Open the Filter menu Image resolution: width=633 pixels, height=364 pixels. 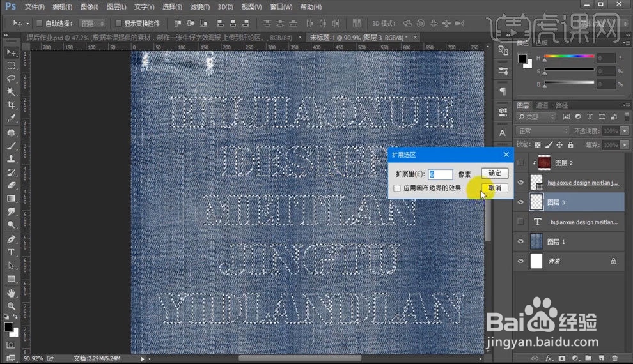click(200, 7)
